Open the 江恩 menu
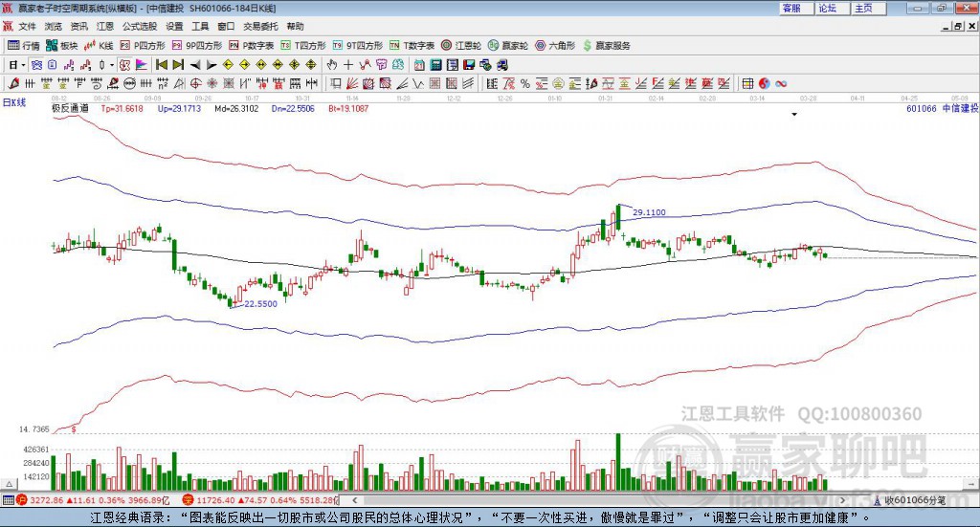Image resolution: width=980 pixels, height=527 pixels. click(x=104, y=26)
